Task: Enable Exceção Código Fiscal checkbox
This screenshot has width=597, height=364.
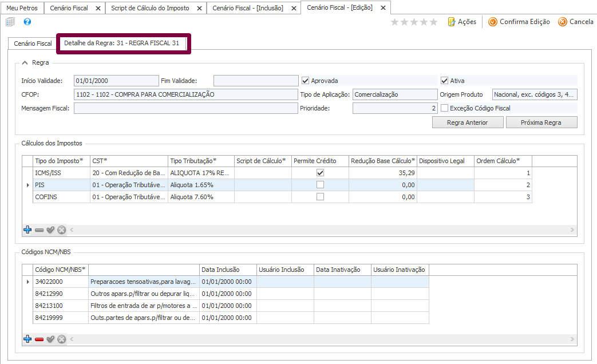Action: coord(444,108)
